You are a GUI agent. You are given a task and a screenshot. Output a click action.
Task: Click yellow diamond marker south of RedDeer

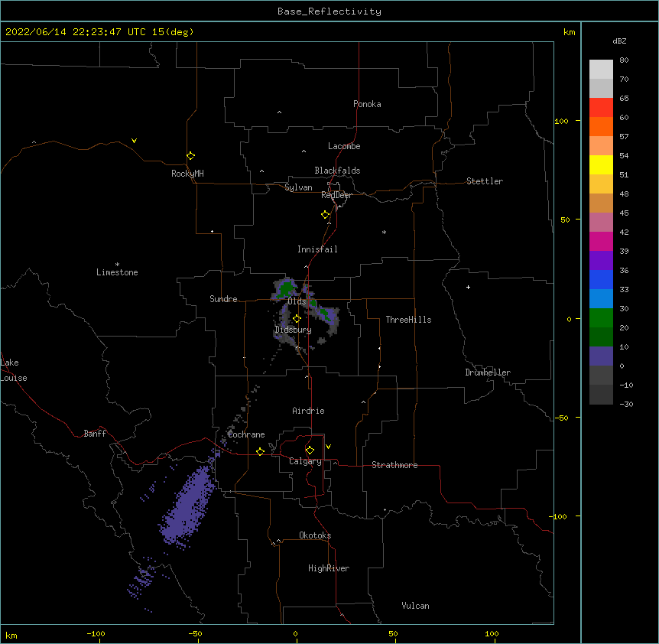pyautogui.click(x=325, y=215)
